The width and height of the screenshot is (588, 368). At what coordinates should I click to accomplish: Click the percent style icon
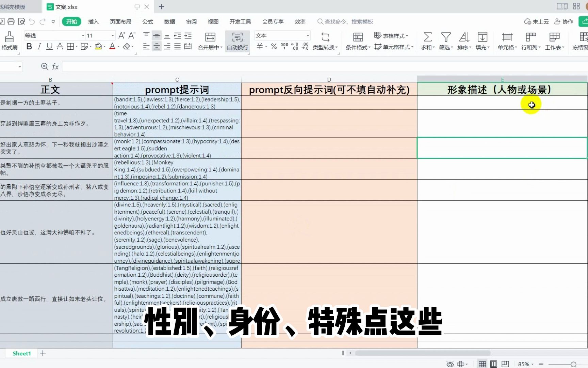274,46
